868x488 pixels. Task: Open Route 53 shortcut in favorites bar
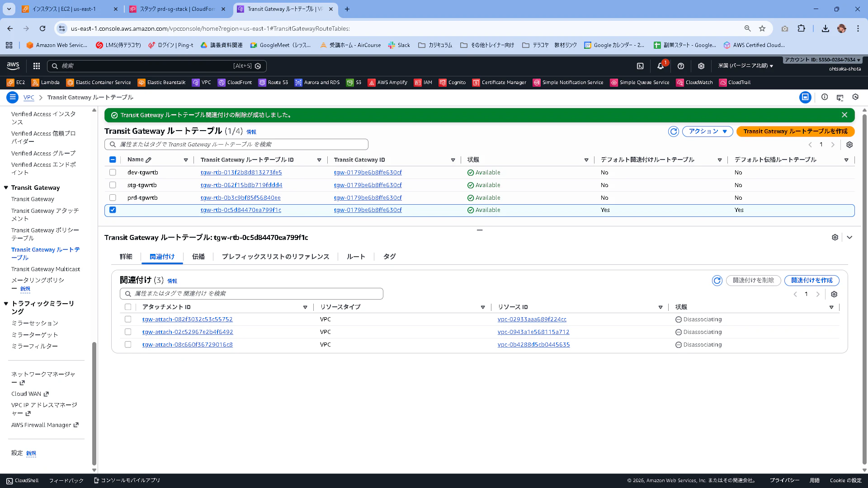click(273, 82)
